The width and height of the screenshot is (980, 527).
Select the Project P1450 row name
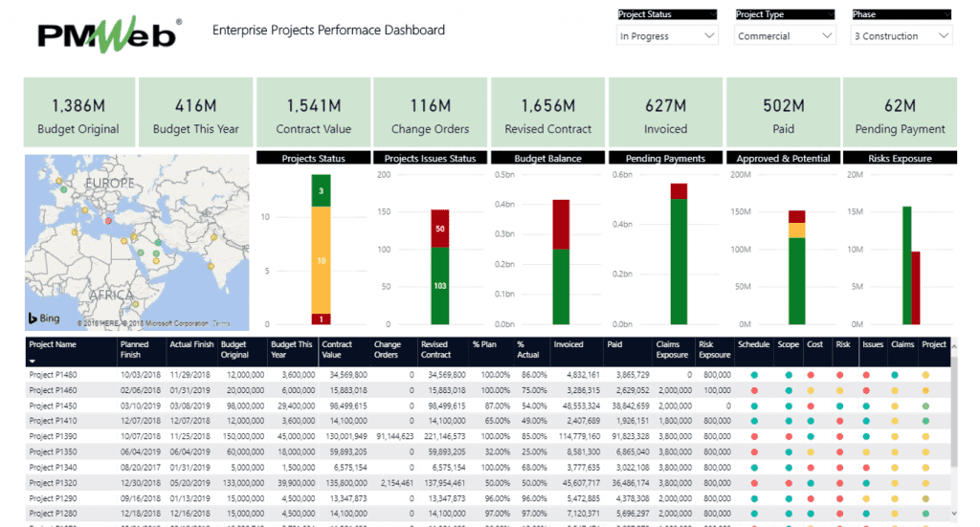click(53, 406)
